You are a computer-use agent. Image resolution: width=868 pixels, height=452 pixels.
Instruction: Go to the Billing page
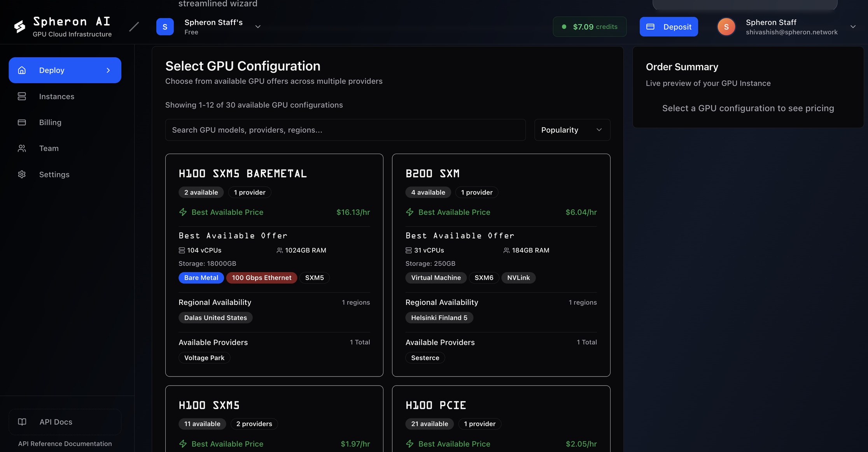[50, 123]
